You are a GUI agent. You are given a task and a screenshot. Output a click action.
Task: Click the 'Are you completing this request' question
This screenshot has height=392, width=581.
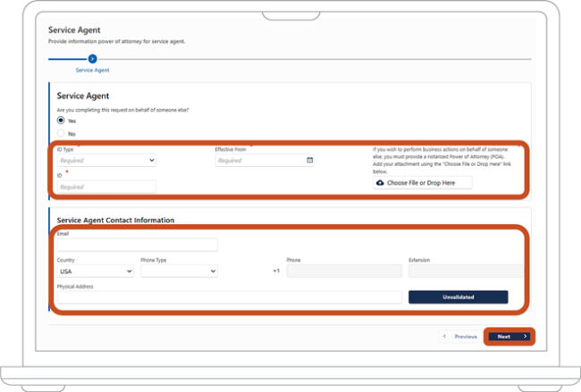coord(122,110)
